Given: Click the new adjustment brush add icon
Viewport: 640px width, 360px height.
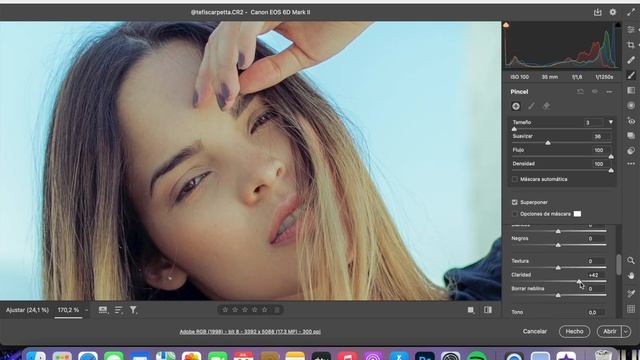Looking at the screenshot, I should point(516,106).
